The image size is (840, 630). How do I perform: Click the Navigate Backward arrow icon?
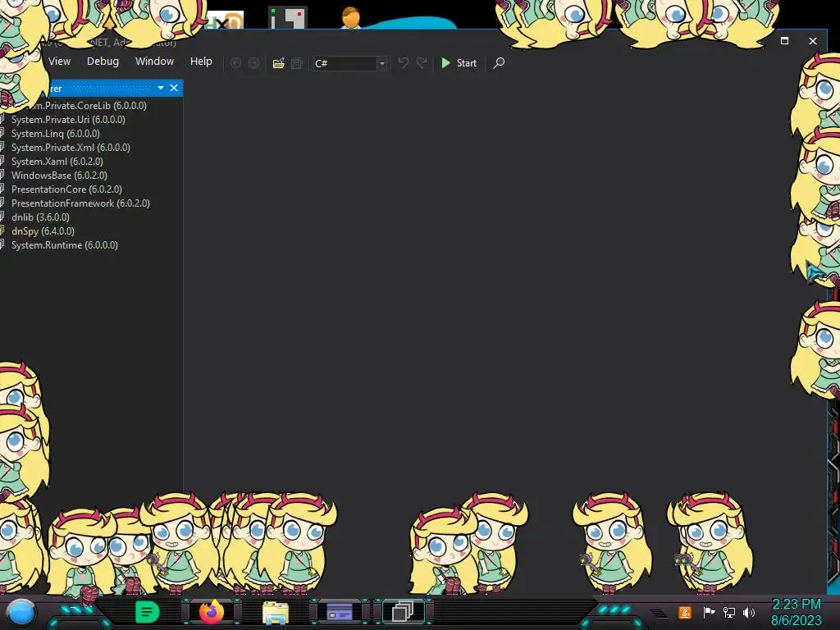[x=235, y=63]
